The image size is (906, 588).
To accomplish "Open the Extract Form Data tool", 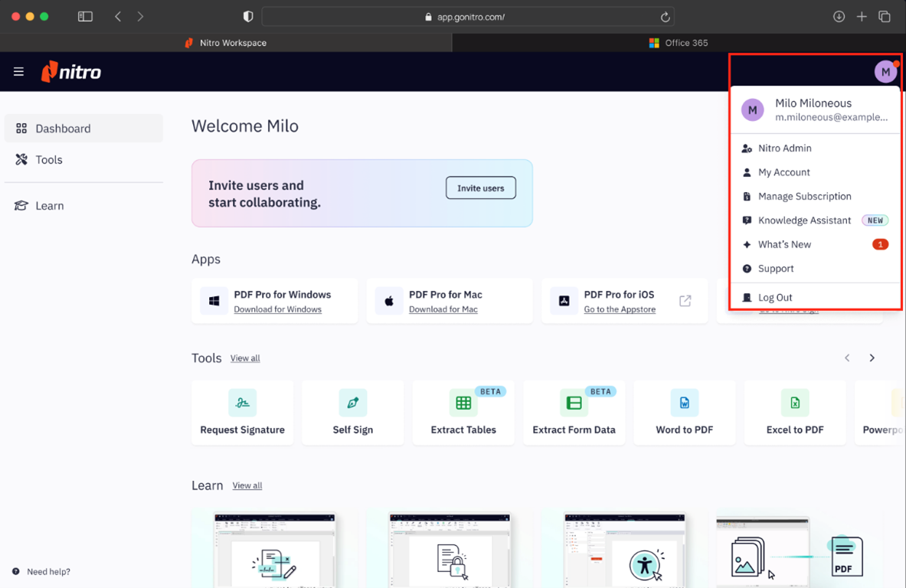I will pos(574,413).
